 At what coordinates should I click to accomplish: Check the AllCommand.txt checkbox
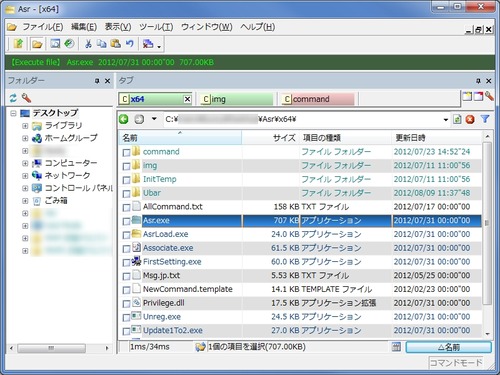126,208
